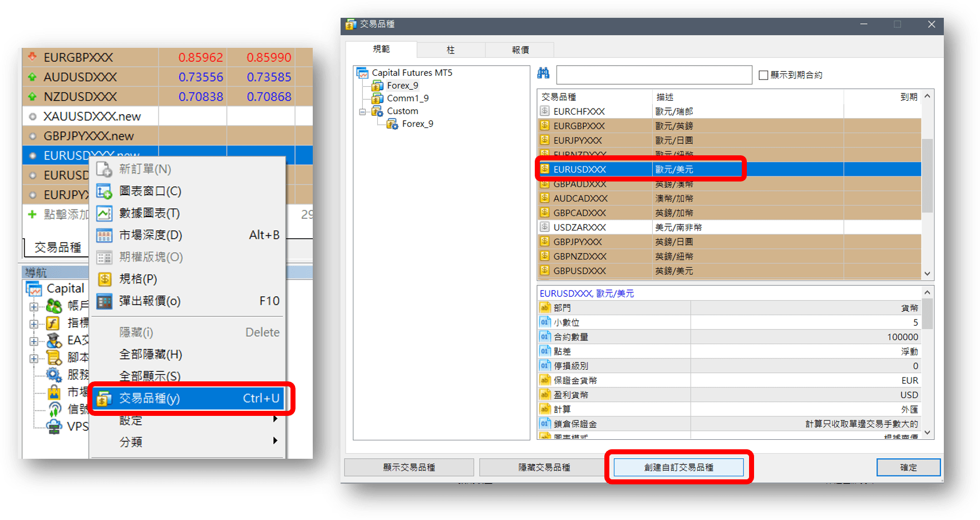980x520 pixels.
Task: Open the 設定 submenu arrow
Action: tap(275, 419)
